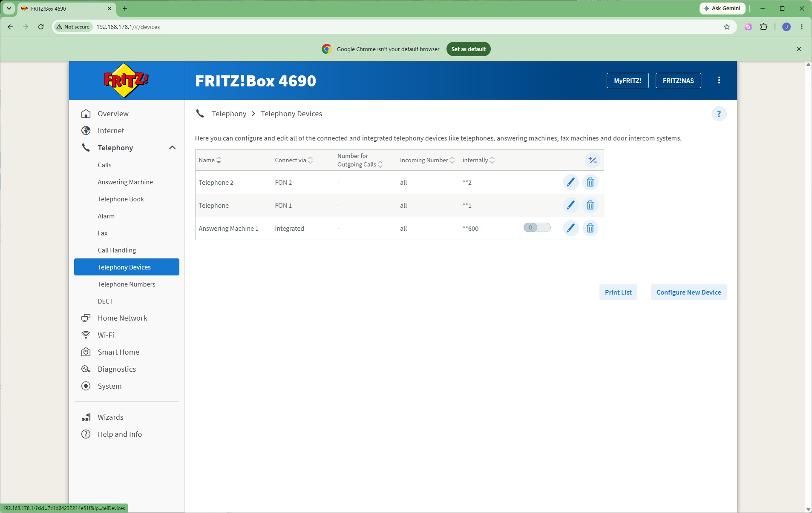Open the Chrome extensions puzzle icon

pos(764,27)
